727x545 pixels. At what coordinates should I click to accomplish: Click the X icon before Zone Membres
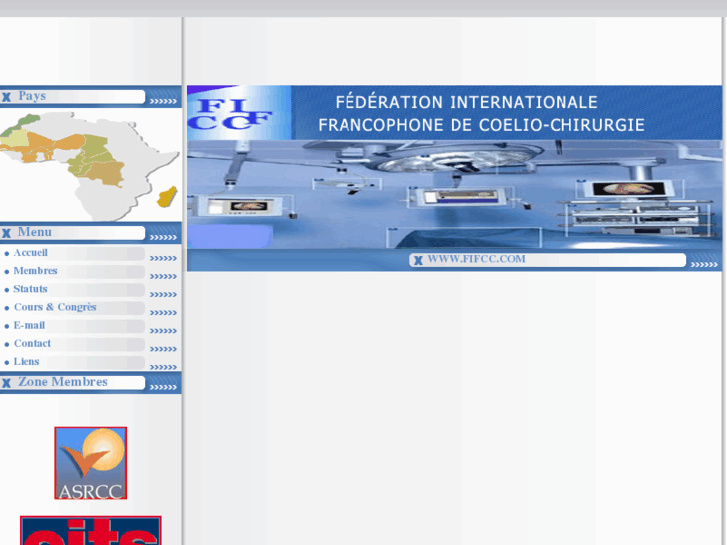tap(6, 383)
